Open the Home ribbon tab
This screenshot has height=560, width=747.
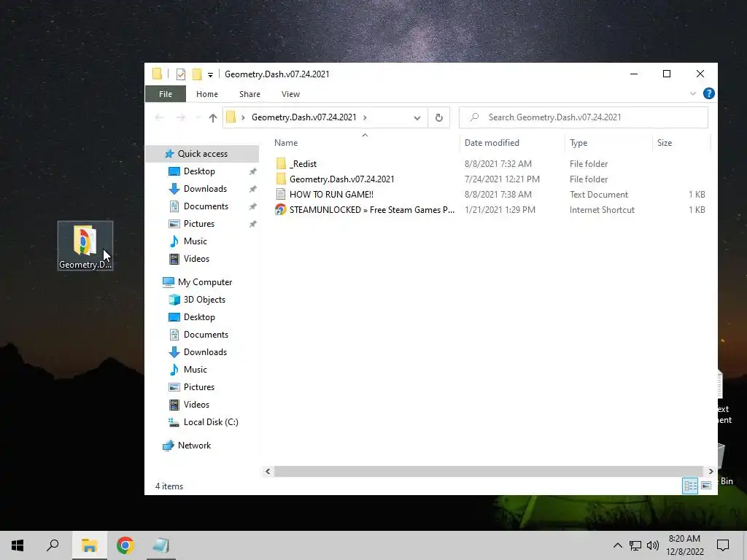[x=206, y=94]
